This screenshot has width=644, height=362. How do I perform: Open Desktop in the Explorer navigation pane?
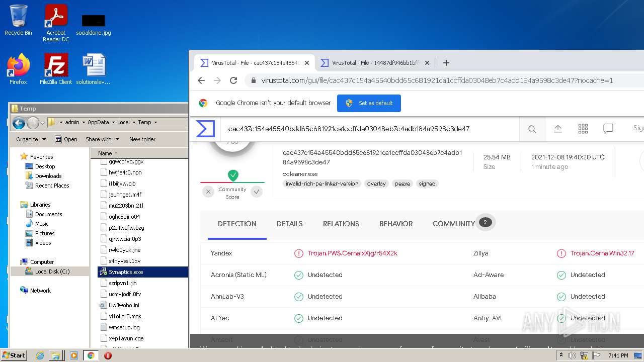(x=45, y=166)
